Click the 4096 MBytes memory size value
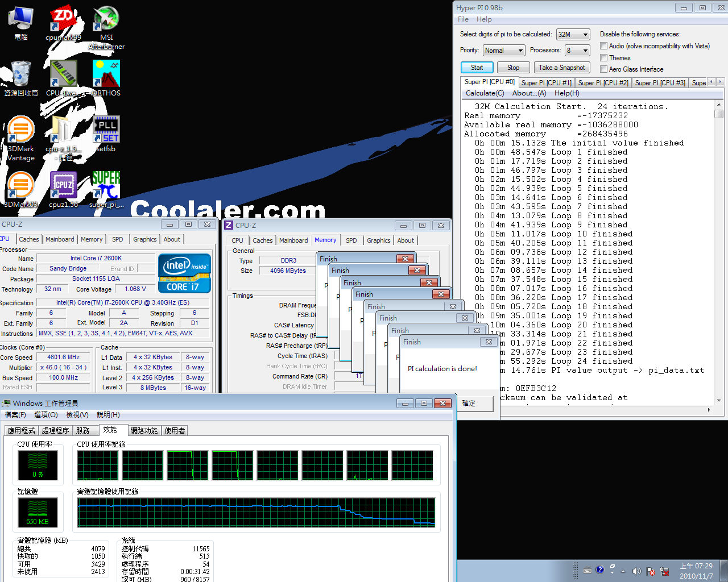The height and width of the screenshot is (582, 728). [288, 271]
